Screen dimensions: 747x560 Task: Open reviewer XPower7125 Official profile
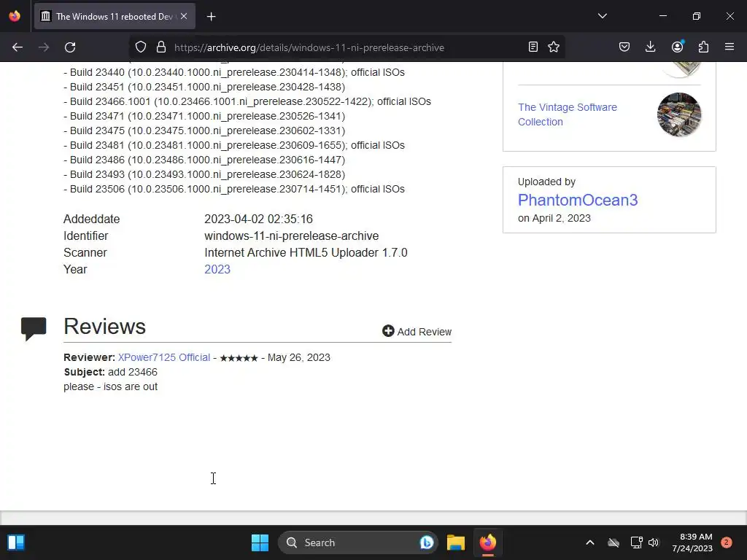pos(164,357)
